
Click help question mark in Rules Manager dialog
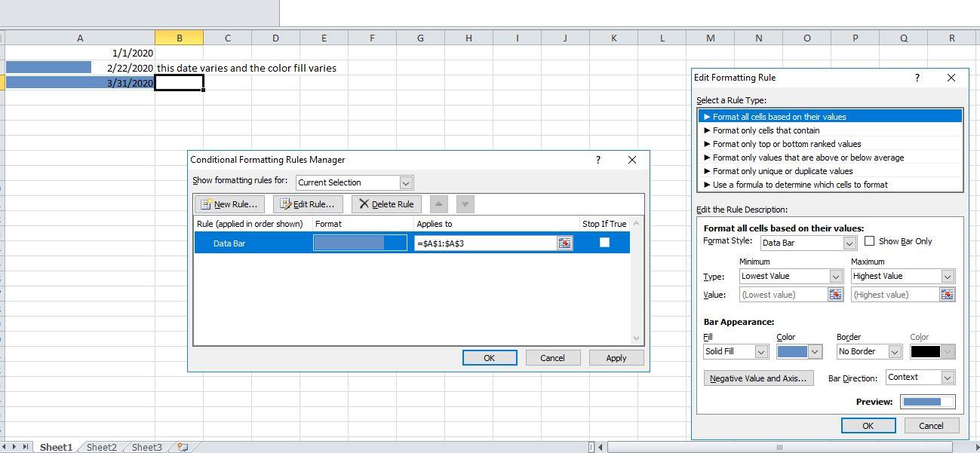(x=598, y=160)
